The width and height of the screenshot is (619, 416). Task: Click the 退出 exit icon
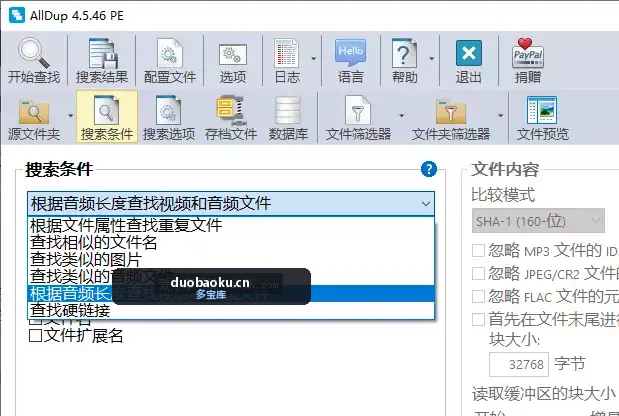[x=469, y=53]
